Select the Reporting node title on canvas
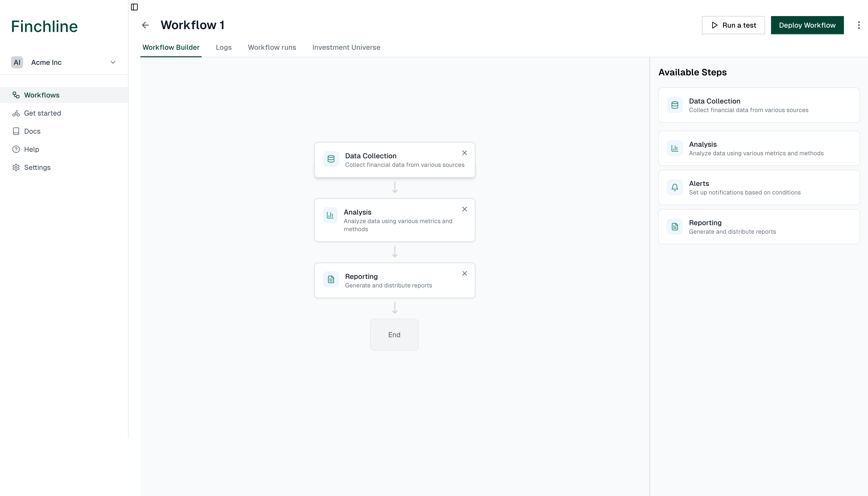 (361, 277)
